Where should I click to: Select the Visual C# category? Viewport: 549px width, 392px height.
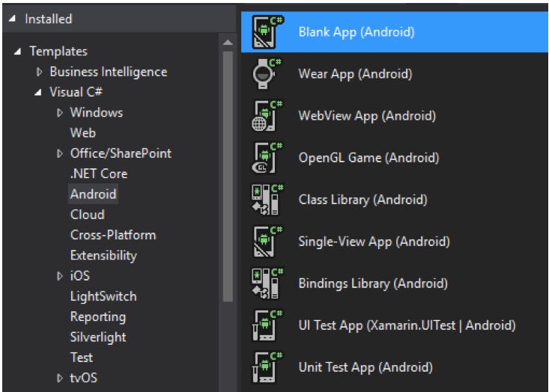[76, 92]
